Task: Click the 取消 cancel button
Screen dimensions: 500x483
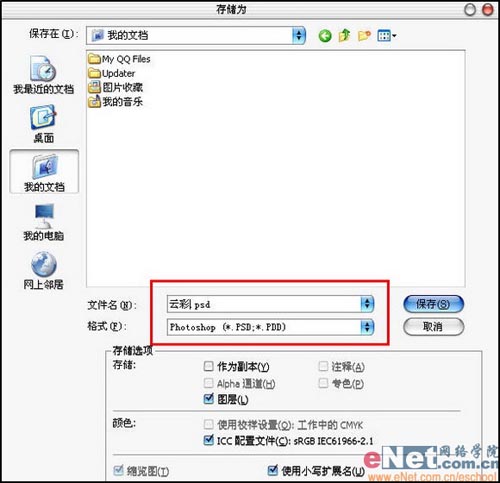Action: point(433,327)
